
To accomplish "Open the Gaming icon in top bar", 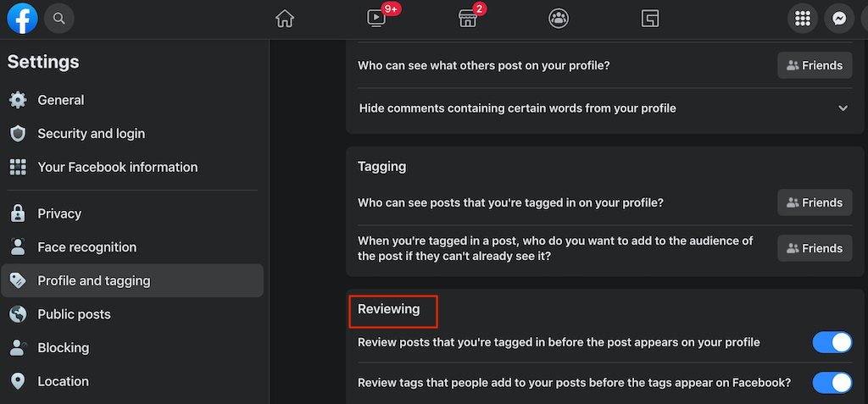I will click(x=650, y=19).
